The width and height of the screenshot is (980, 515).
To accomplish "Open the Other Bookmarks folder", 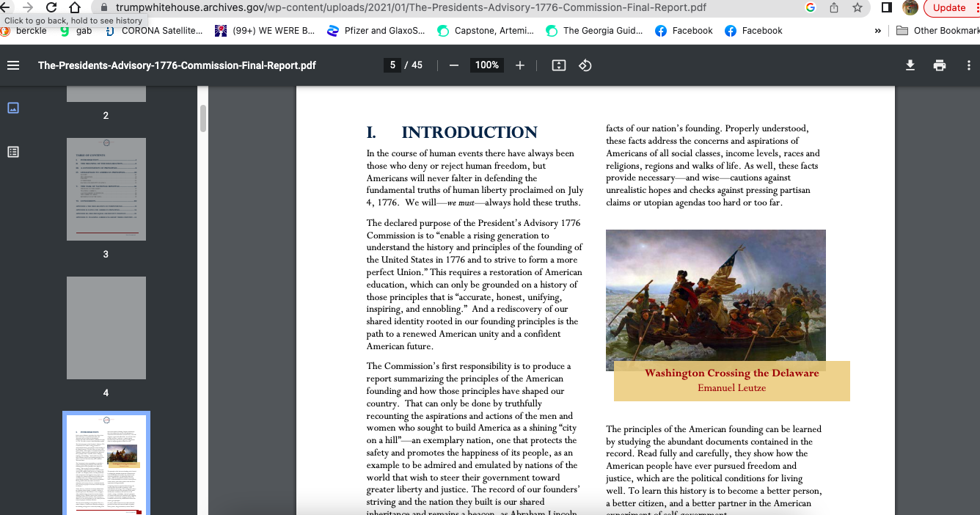I will (x=937, y=31).
